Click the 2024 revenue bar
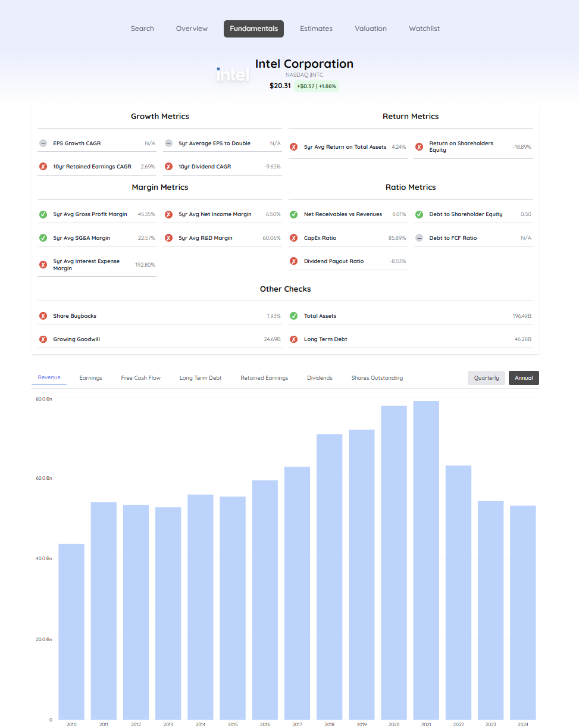The height and width of the screenshot is (728, 579). pyautogui.click(x=523, y=613)
